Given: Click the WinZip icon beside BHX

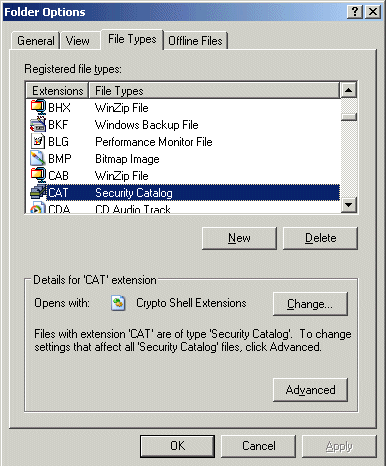Looking at the screenshot, I should pyautogui.click(x=38, y=107).
